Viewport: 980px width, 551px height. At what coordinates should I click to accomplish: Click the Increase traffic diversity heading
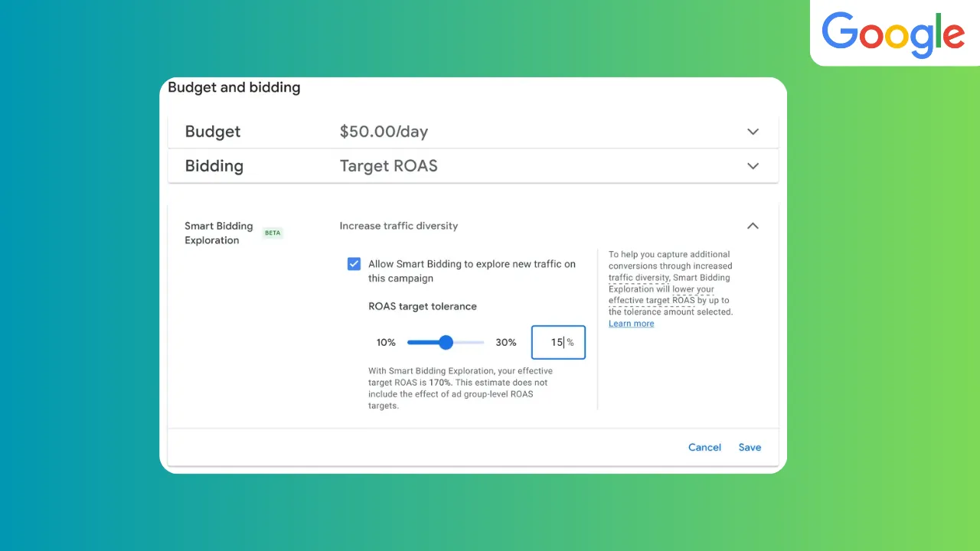pos(399,226)
